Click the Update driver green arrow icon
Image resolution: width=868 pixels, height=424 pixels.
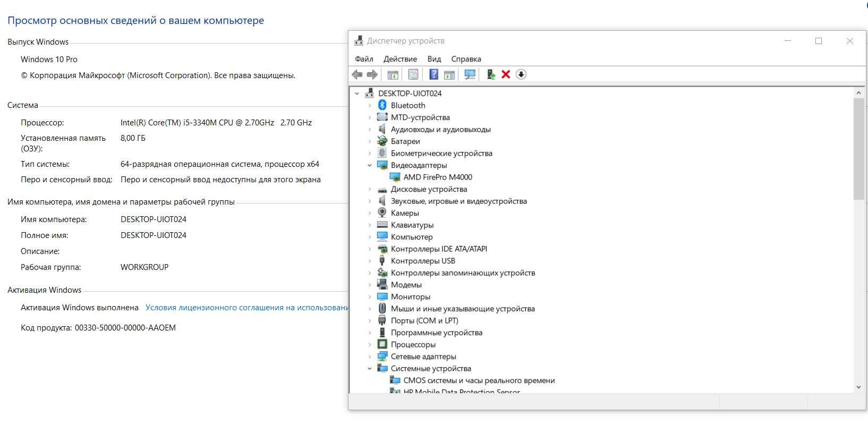[x=491, y=74]
